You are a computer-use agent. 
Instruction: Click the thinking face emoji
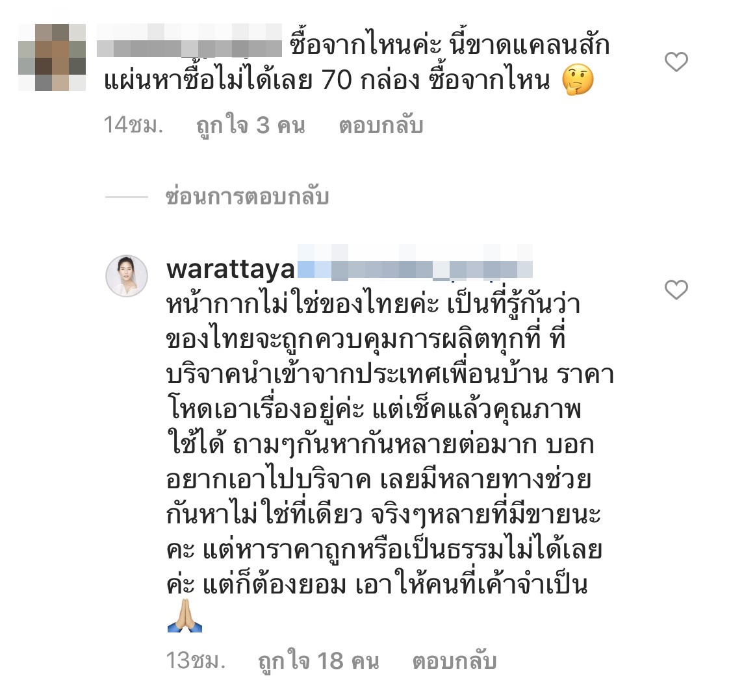(x=578, y=80)
